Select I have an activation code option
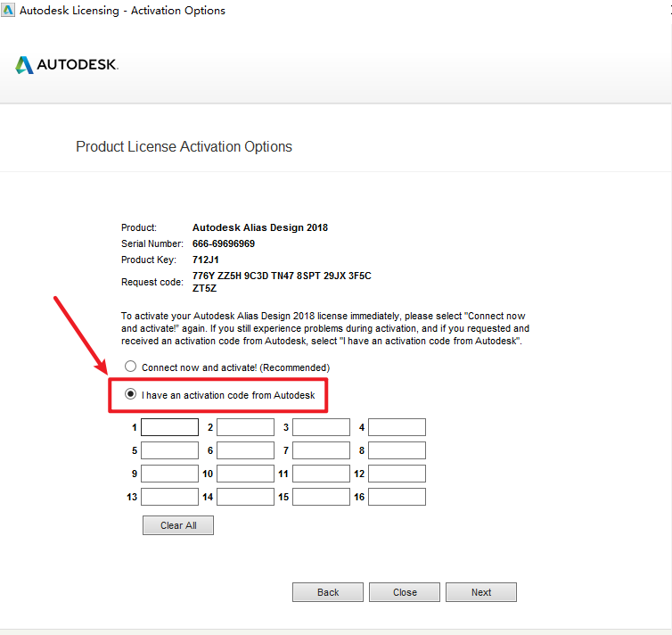 130,394
